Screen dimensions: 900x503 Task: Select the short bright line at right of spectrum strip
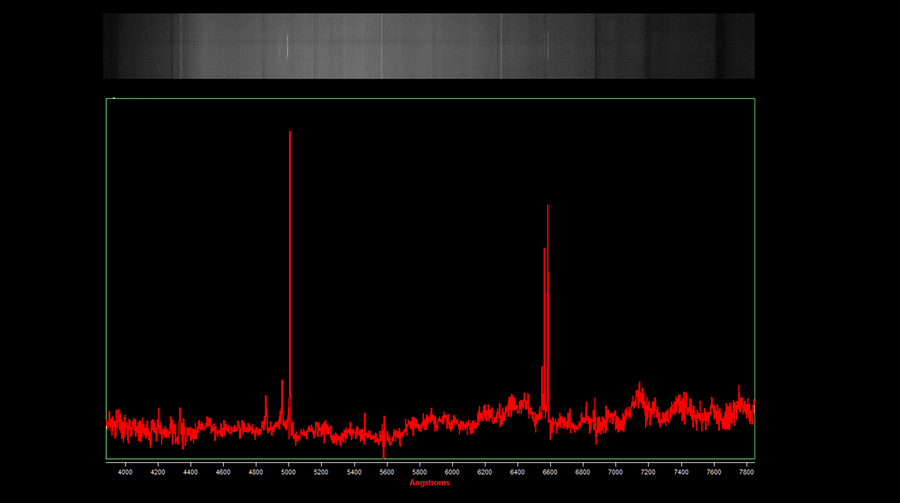[x=548, y=46]
